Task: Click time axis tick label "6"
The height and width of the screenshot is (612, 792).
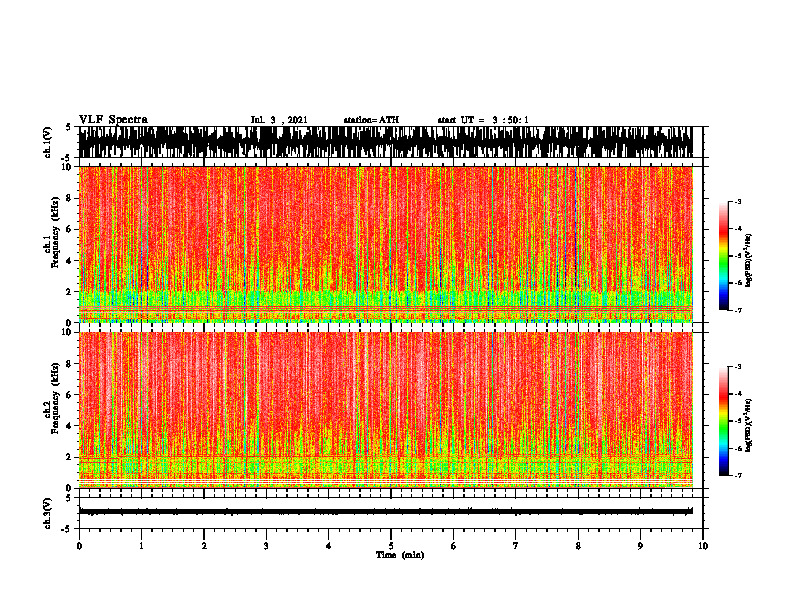Action: (454, 546)
